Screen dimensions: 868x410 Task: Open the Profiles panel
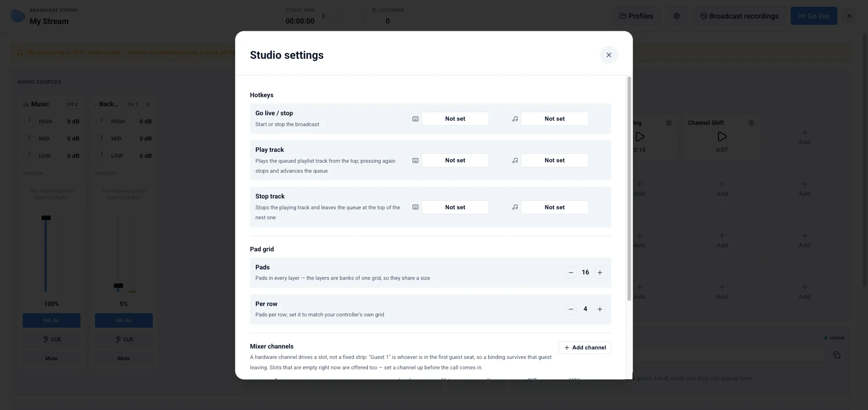tap(636, 16)
